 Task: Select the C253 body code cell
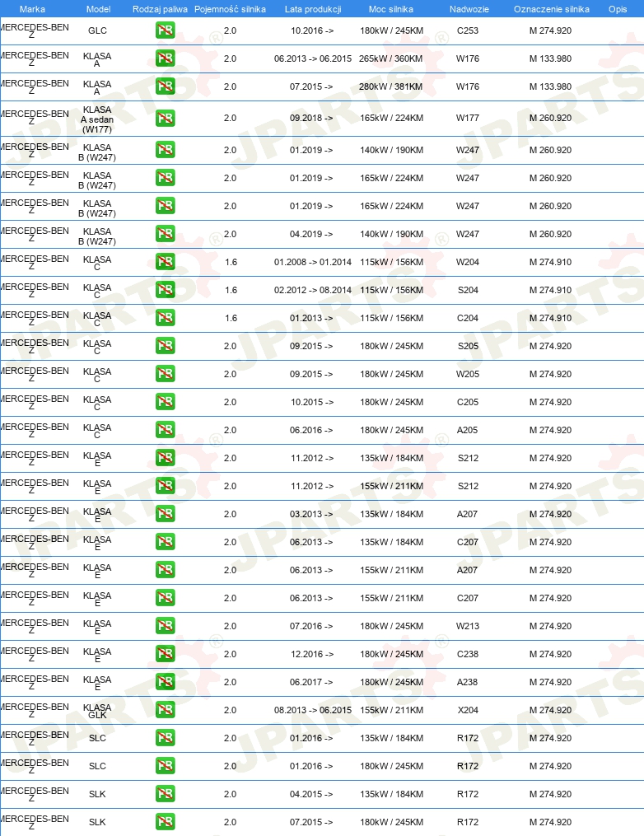pyautogui.click(x=468, y=30)
